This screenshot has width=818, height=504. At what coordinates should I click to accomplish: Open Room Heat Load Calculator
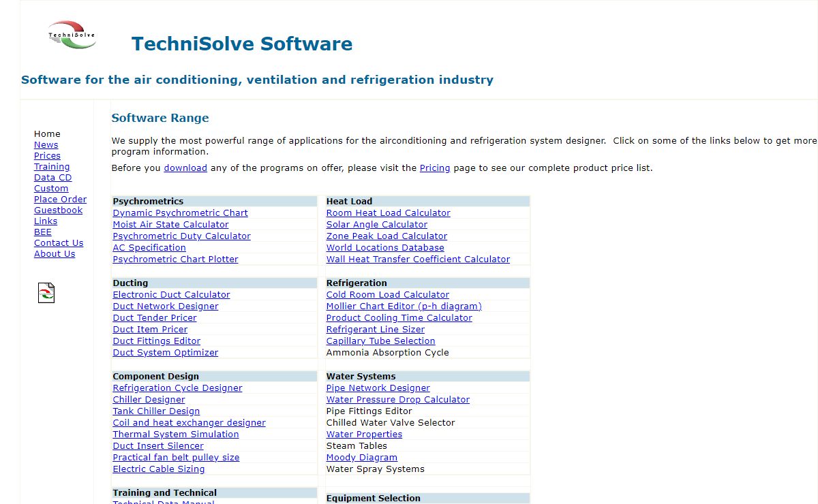point(389,213)
